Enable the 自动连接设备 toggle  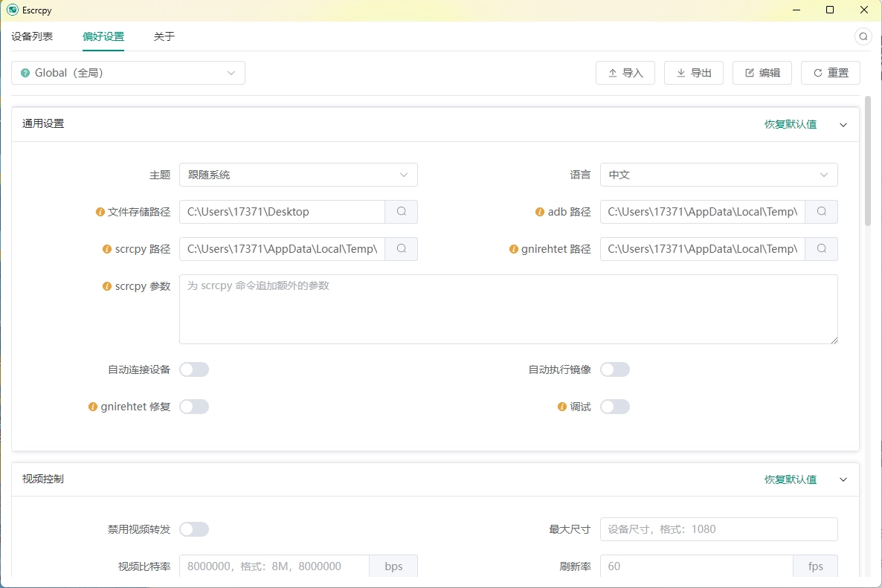[194, 369]
